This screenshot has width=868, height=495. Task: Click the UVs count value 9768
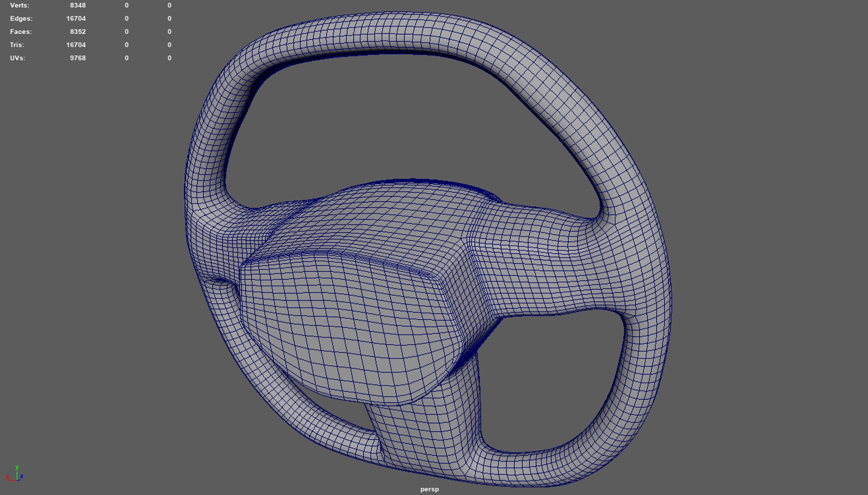[78, 58]
